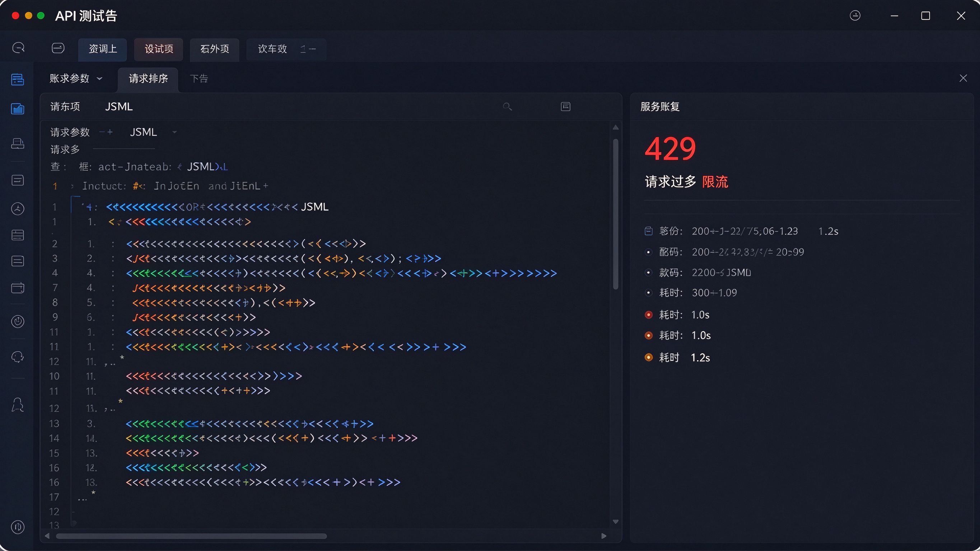Click the 请东项 label
This screenshot has width=980, height=551.
tap(65, 107)
